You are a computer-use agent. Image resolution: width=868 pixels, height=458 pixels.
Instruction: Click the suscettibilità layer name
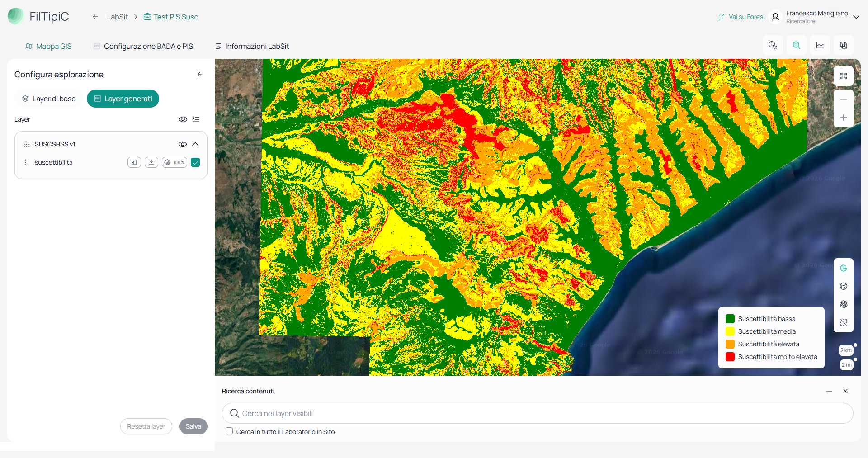pyautogui.click(x=54, y=162)
